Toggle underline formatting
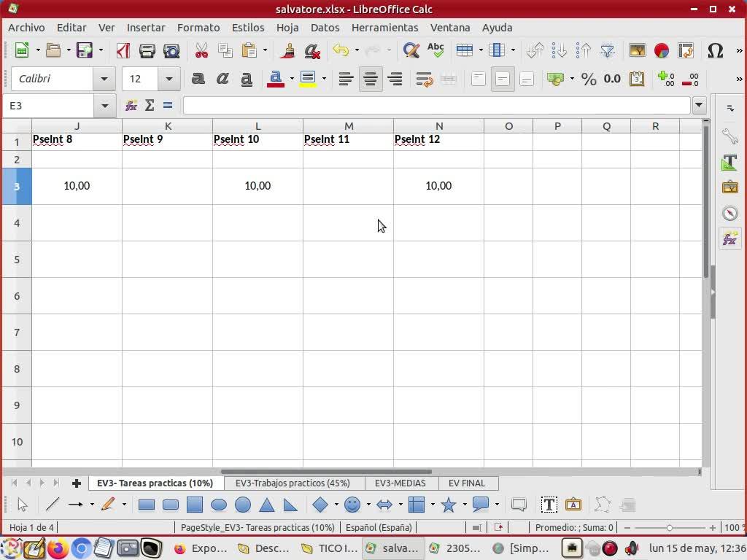This screenshot has width=747, height=560. click(x=247, y=79)
